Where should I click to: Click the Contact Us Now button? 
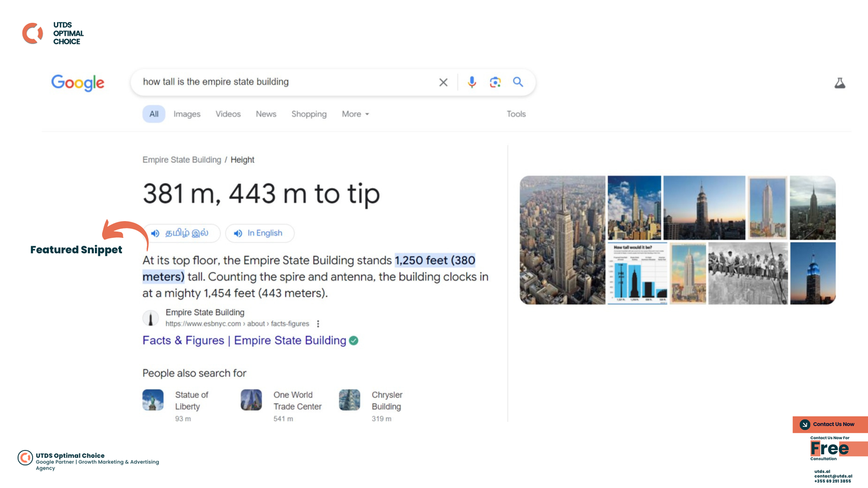[x=830, y=425]
